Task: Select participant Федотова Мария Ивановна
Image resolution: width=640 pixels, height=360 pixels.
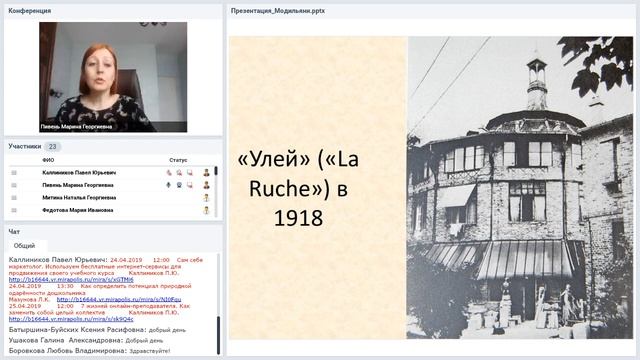Action: click(x=78, y=211)
